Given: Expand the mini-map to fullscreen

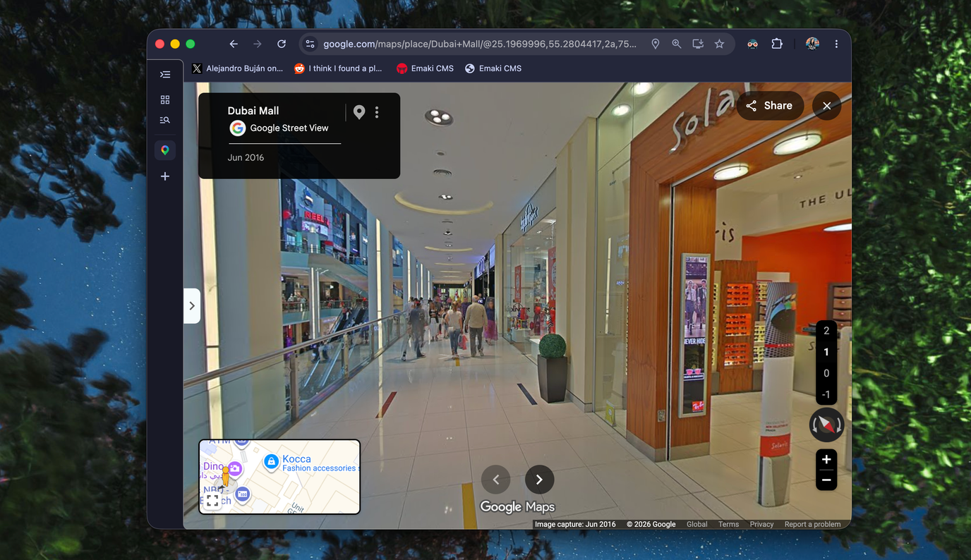Looking at the screenshot, I should [212, 501].
